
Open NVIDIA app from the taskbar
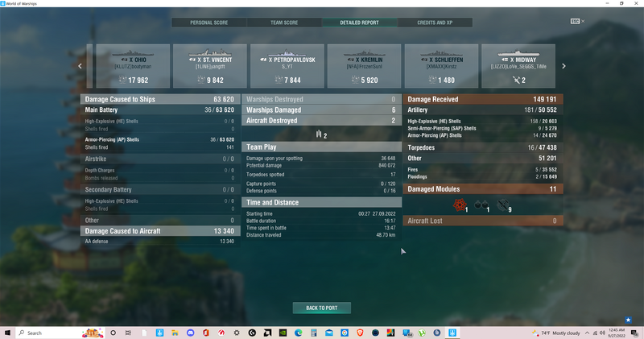[x=283, y=333]
